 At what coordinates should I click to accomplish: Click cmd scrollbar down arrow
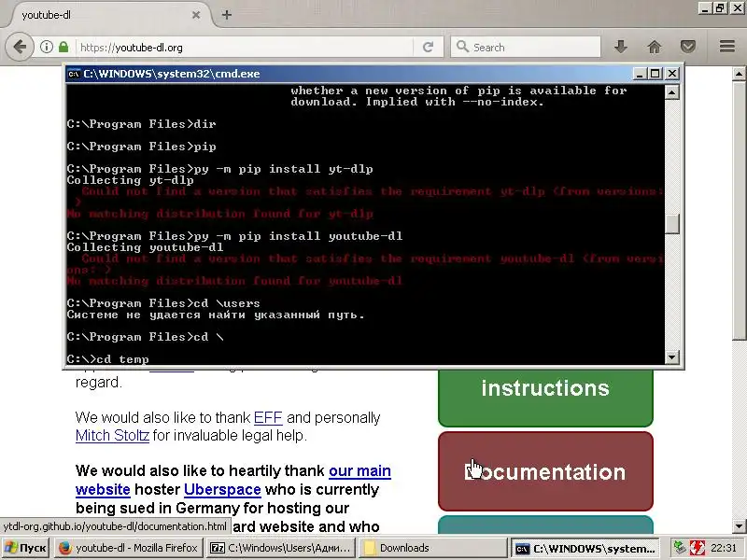click(x=671, y=357)
